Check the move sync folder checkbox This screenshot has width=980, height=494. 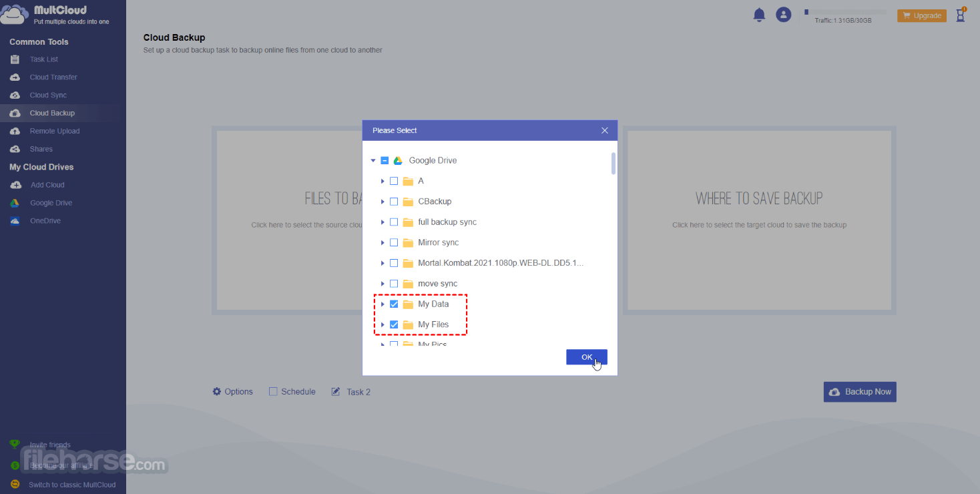coord(394,284)
